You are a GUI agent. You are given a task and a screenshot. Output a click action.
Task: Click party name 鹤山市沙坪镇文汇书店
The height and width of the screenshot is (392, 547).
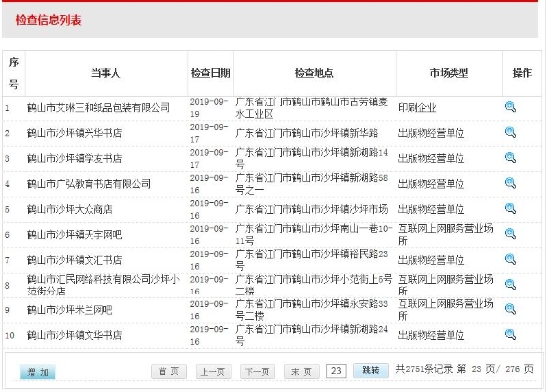point(75,260)
